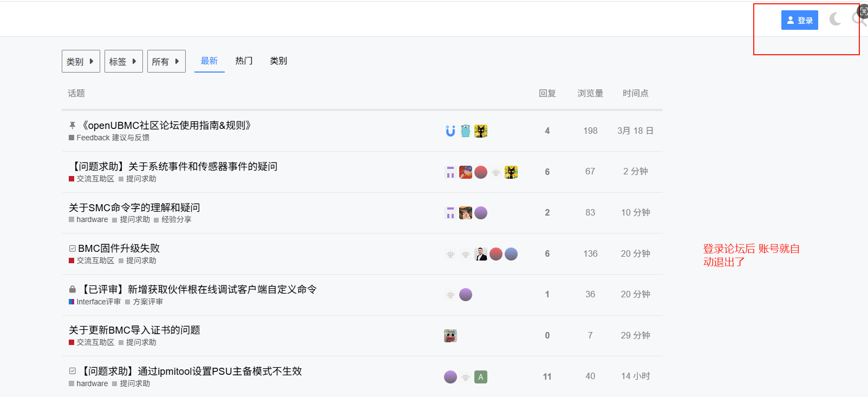Click red category swatch 交流互助区 under 系统事件 topic
This screenshot has height=397, width=868.
(x=71, y=179)
